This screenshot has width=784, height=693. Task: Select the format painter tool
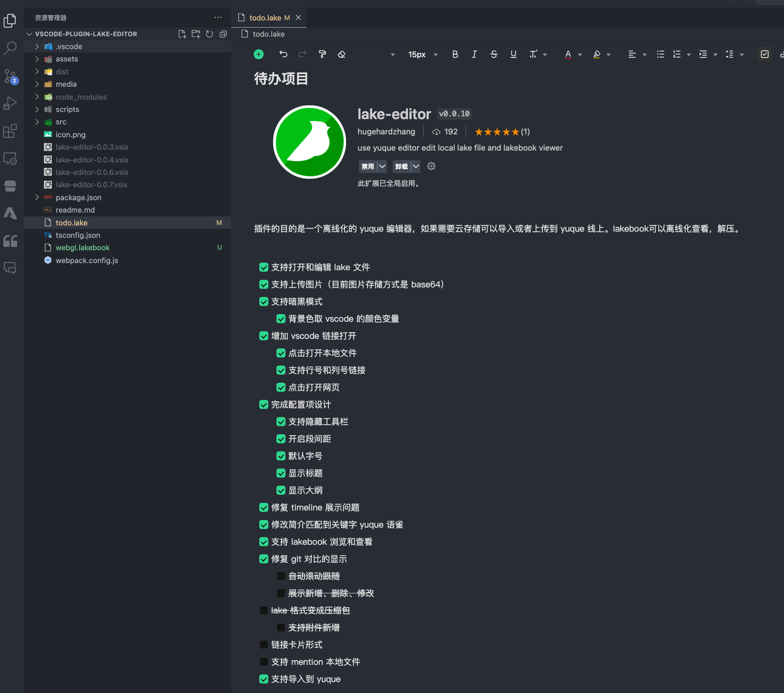point(322,54)
